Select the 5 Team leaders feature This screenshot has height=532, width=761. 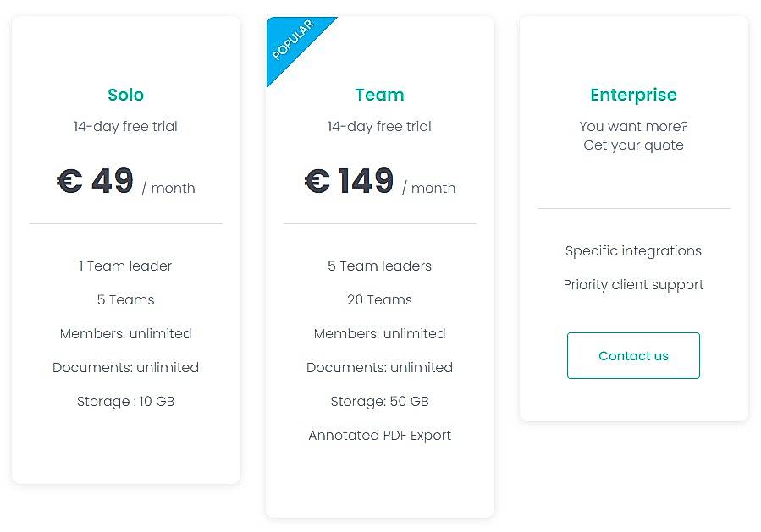[379, 266]
